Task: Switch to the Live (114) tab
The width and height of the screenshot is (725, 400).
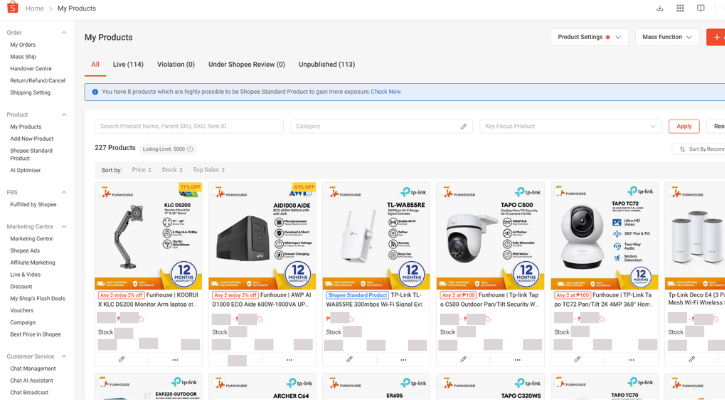Action: 128,64
